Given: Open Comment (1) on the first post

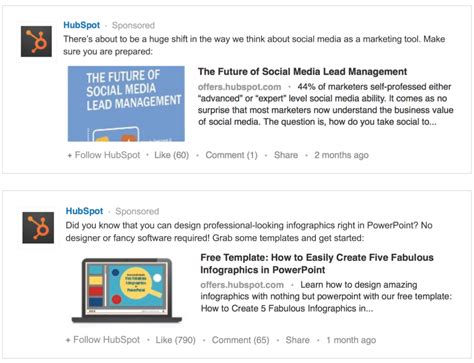Looking at the screenshot, I should click(x=231, y=155).
